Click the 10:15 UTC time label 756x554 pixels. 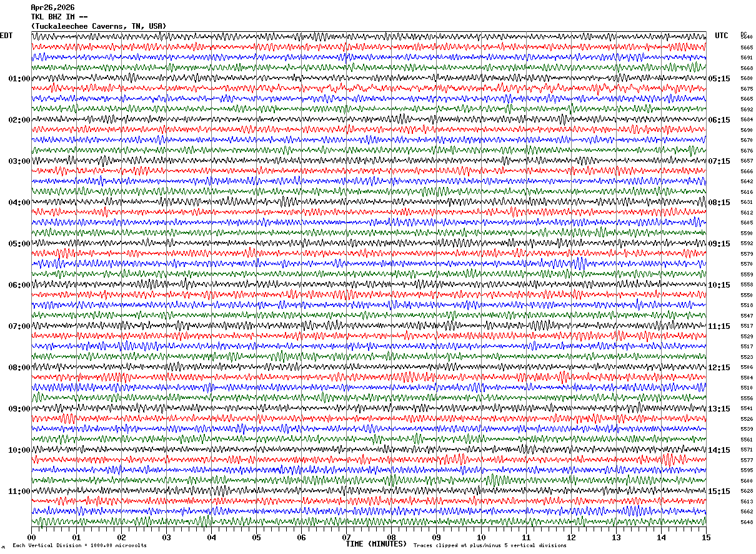click(x=719, y=285)
